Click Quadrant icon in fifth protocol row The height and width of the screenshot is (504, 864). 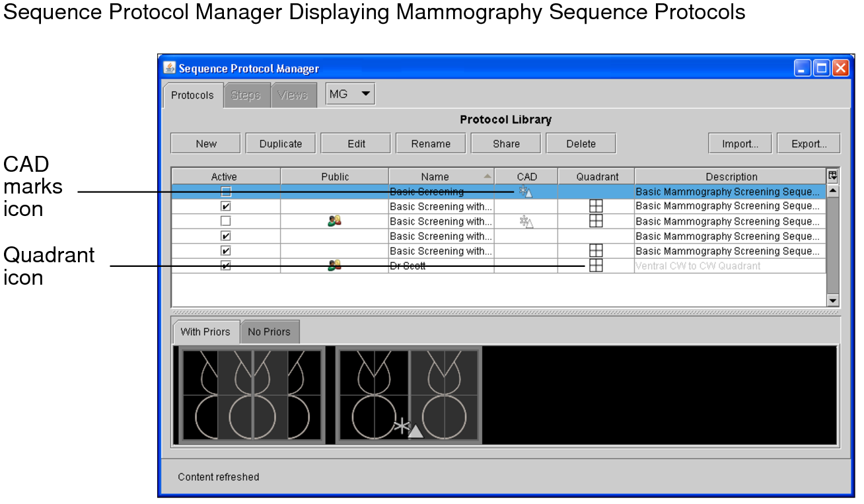[596, 251]
